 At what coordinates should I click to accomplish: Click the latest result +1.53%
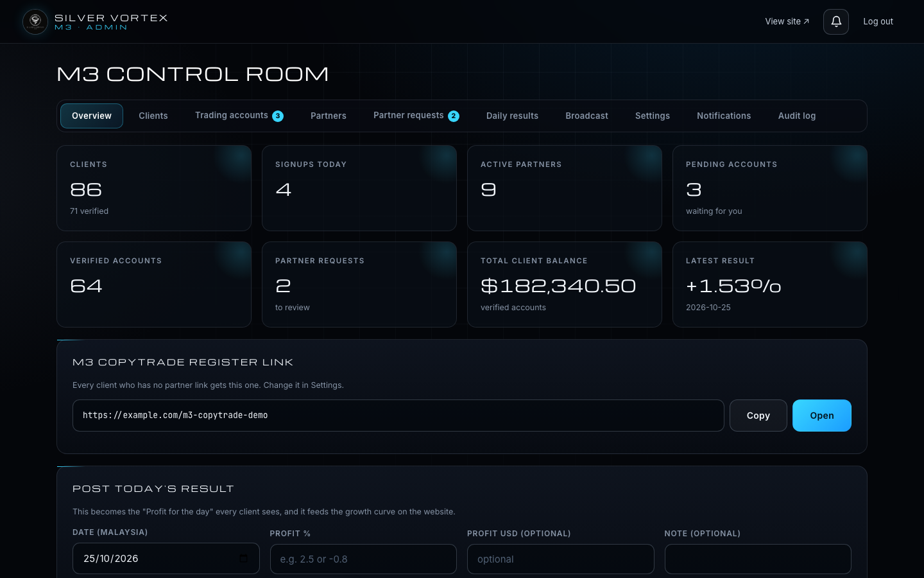(733, 286)
